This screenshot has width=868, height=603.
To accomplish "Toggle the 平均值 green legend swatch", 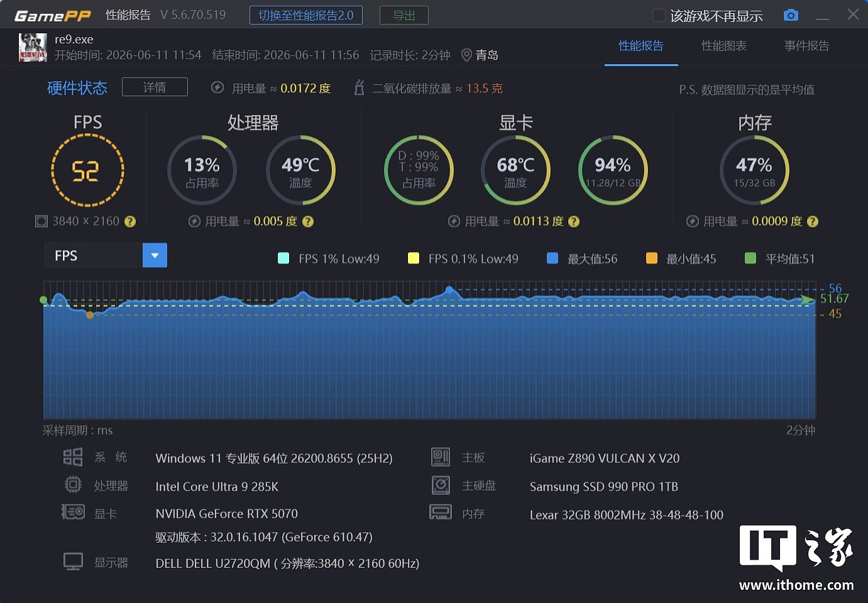I will tap(750, 258).
